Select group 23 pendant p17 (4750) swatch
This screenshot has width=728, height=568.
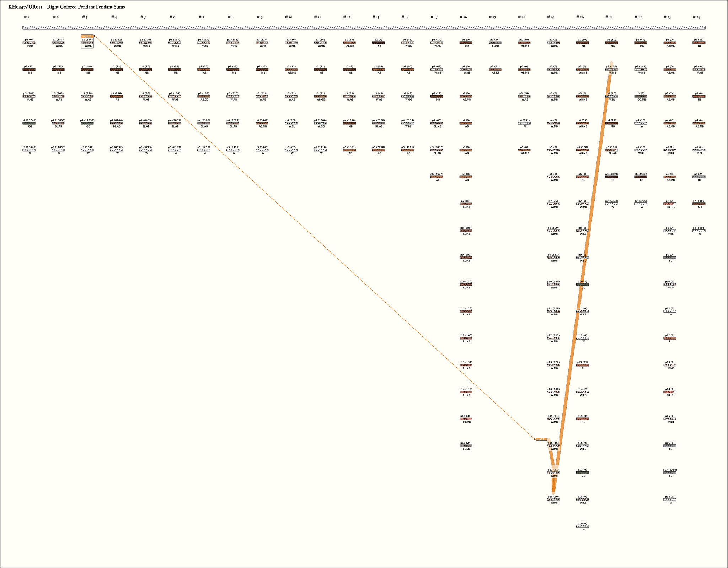click(x=670, y=473)
